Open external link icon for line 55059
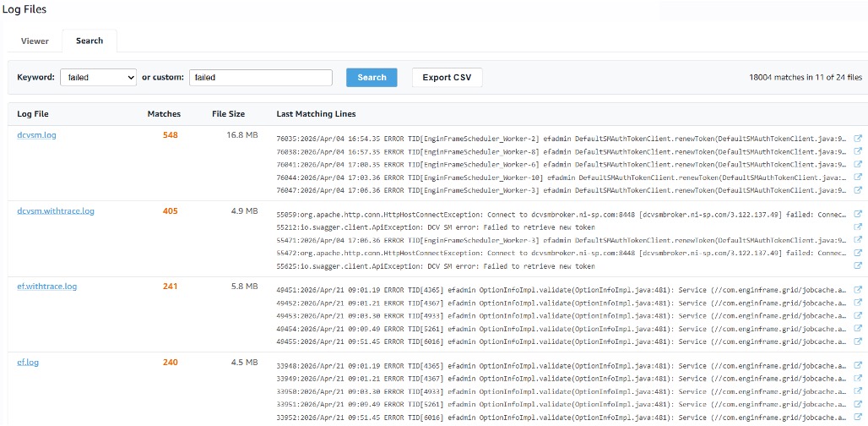Screen dimensions: 868x426 (859, 215)
